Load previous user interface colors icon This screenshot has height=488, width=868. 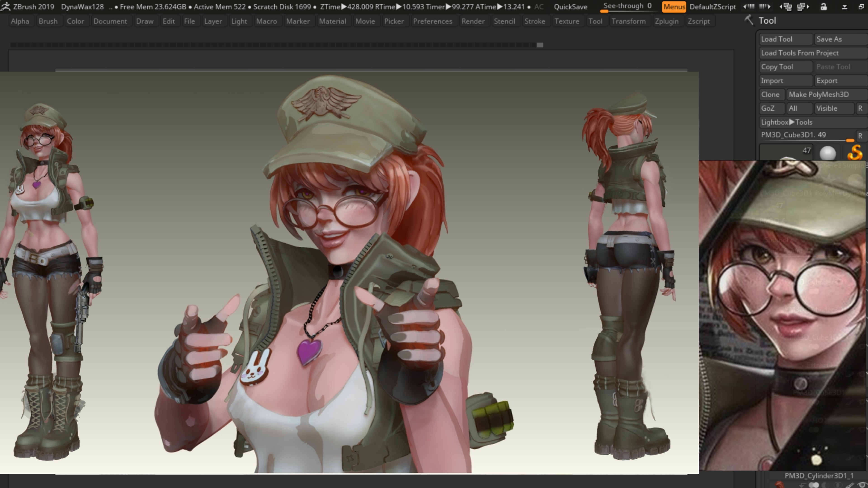(749, 7)
